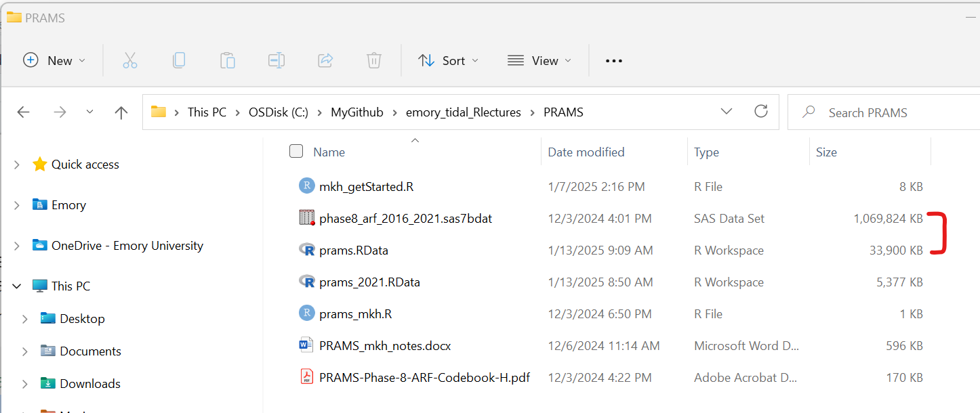Screen dimensions: 980x413
Task: Click the Paste clipboard icon
Action: pos(227,60)
